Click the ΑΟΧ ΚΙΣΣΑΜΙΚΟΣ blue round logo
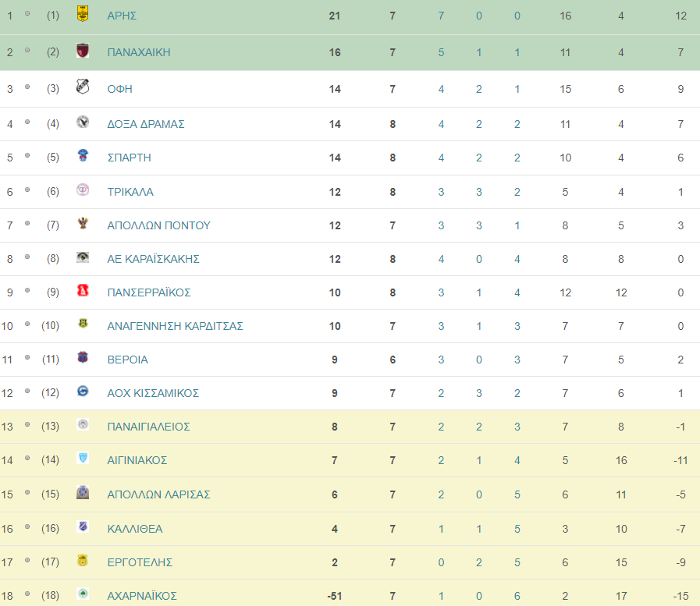The width and height of the screenshot is (700, 606). tap(83, 392)
